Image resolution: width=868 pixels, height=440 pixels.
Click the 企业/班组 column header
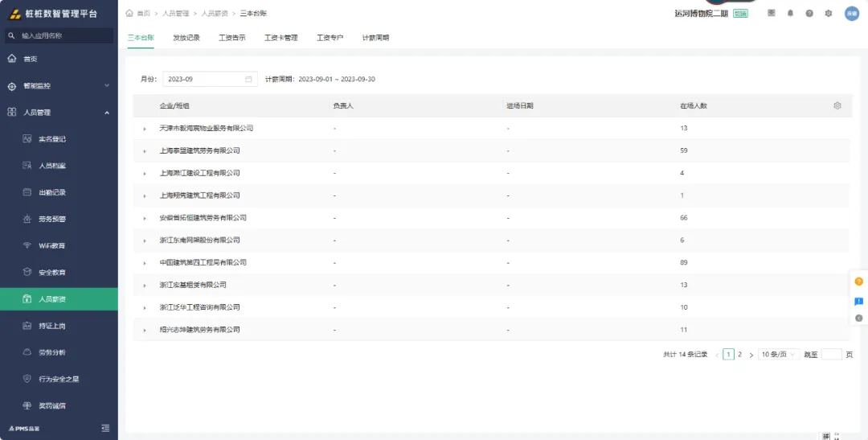pyautogui.click(x=175, y=106)
